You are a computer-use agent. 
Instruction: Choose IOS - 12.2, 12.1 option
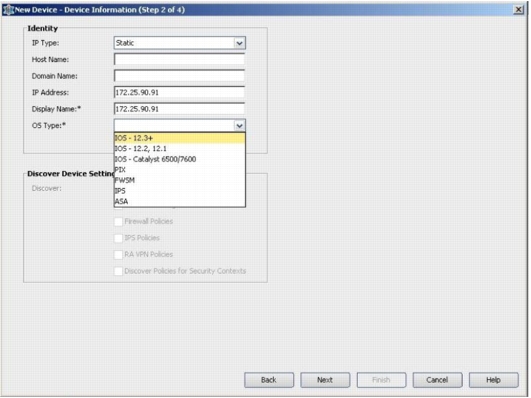coord(179,149)
